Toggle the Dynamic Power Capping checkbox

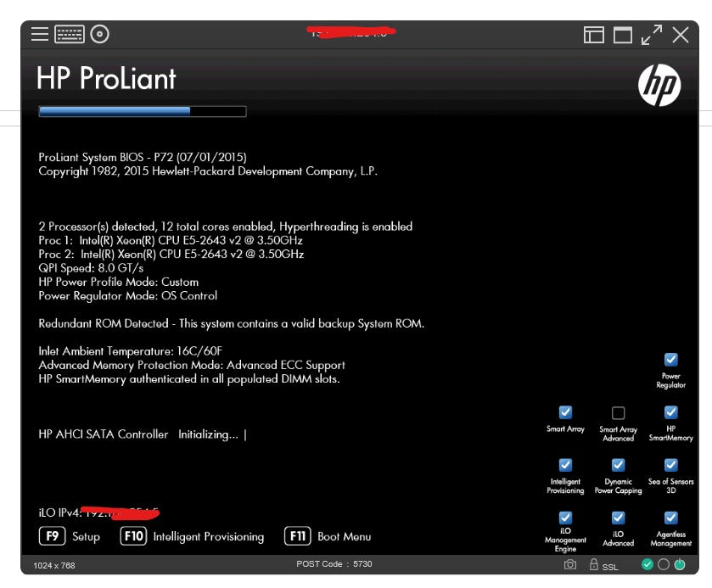click(618, 465)
